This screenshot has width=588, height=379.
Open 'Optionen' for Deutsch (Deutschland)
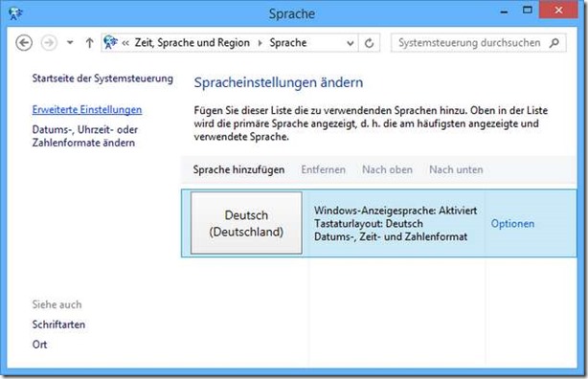click(x=512, y=223)
